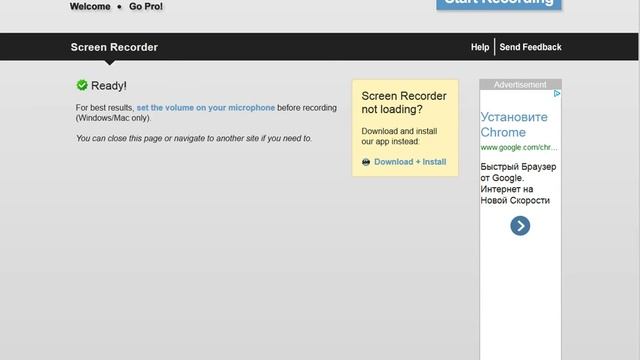Click the 'Ready!' status text
Viewport: 640px width, 360px height.
pyautogui.click(x=109, y=86)
